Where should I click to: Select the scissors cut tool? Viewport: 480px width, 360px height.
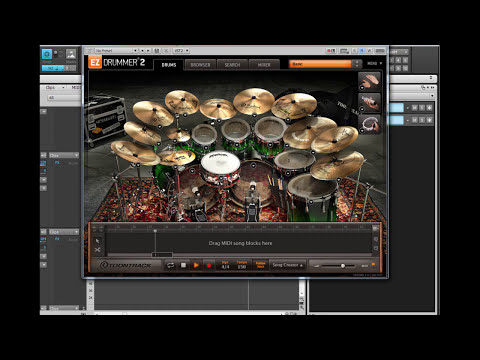(98, 250)
